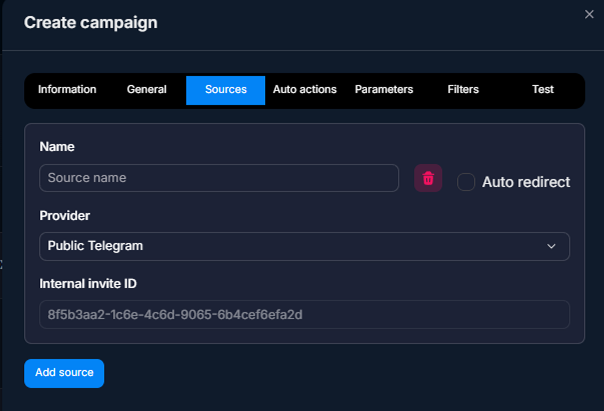This screenshot has width=604, height=411.
Task: Click the Add source button
Action: (x=64, y=373)
